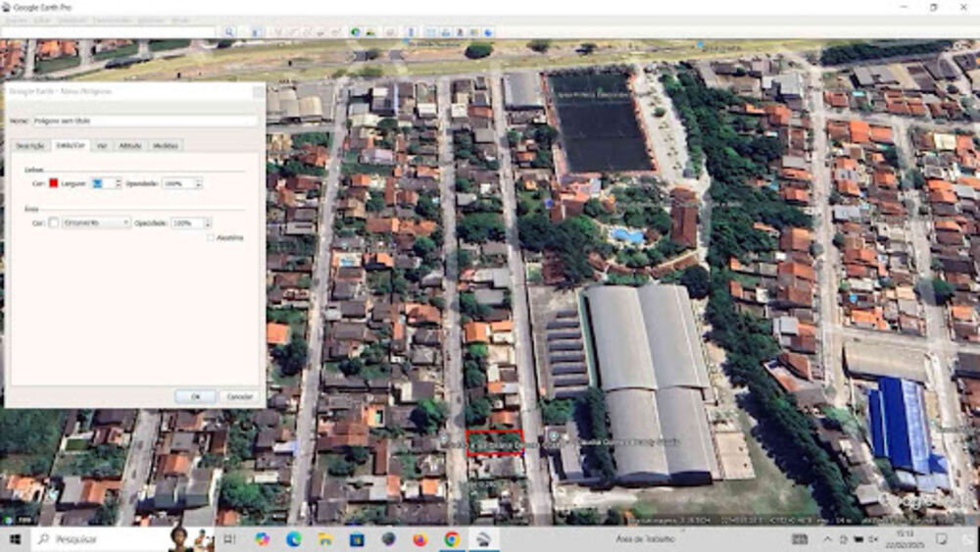Click the area opacity spinner arrows
This screenshot has height=552, width=980.
click(208, 223)
